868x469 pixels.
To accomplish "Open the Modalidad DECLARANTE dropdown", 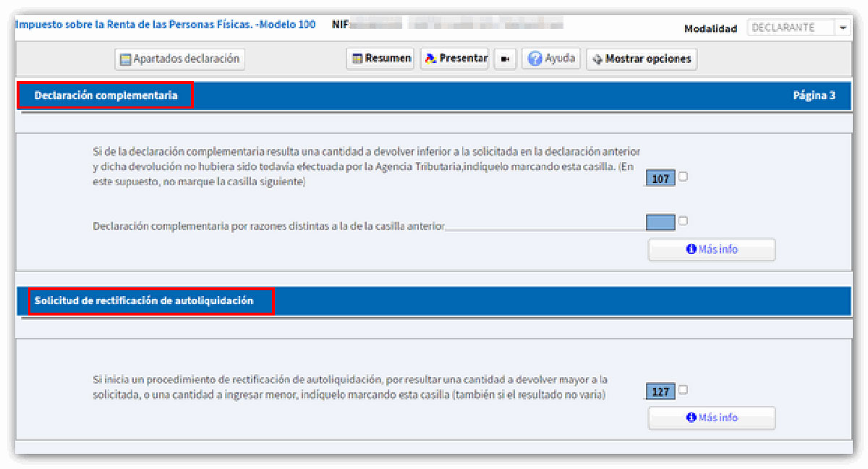I will click(x=842, y=27).
